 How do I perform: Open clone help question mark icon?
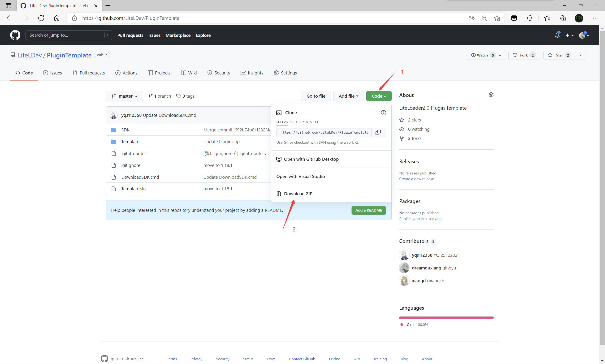(383, 113)
